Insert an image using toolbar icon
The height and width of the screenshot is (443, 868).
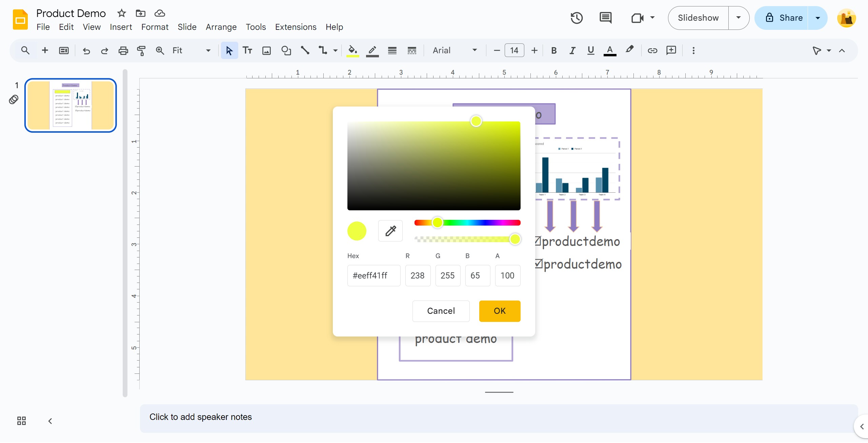click(267, 51)
